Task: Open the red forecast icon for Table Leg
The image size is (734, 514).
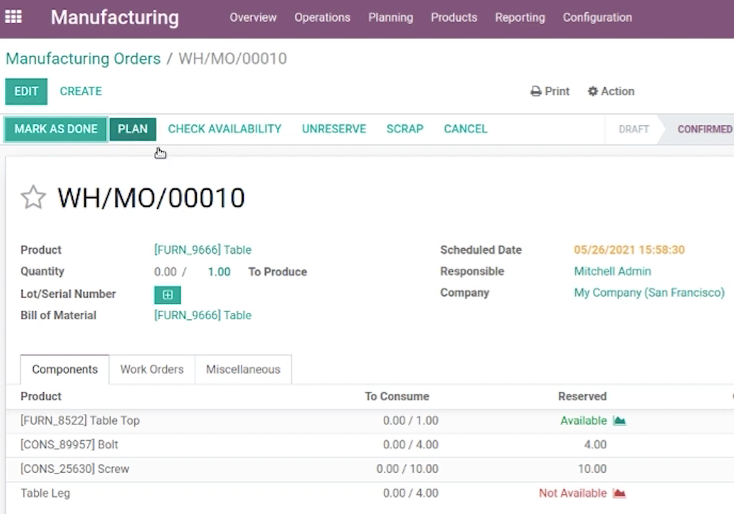Action: pyautogui.click(x=619, y=493)
